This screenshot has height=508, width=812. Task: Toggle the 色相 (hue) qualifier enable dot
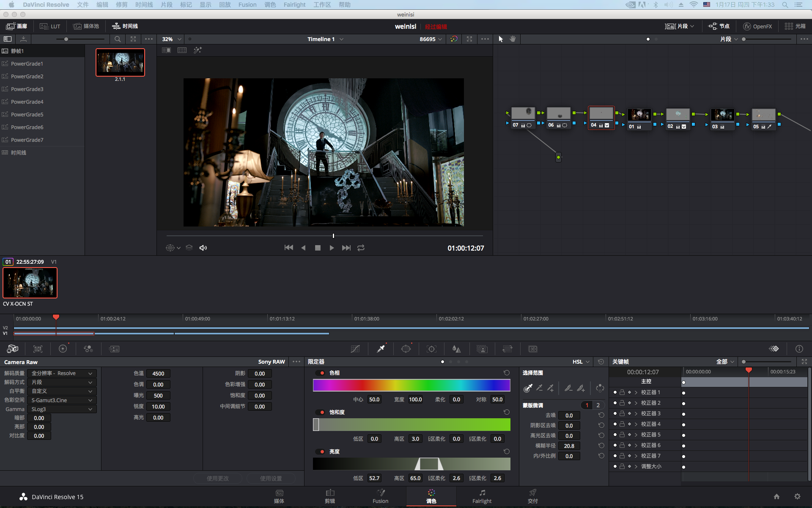(x=322, y=373)
